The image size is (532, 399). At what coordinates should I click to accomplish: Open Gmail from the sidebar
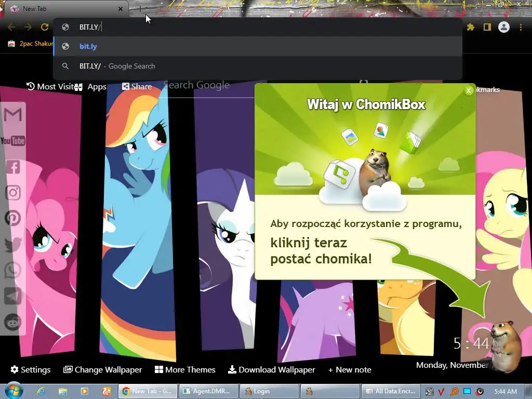pyautogui.click(x=13, y=115)
